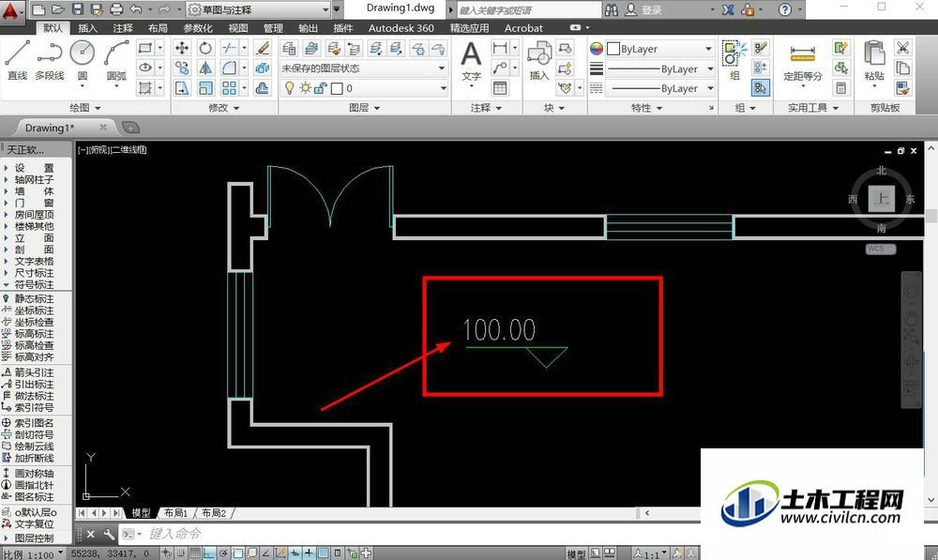Click the Explode tool icon
The height and width of the screenshot is (560, 938).
tap(262, 68)
